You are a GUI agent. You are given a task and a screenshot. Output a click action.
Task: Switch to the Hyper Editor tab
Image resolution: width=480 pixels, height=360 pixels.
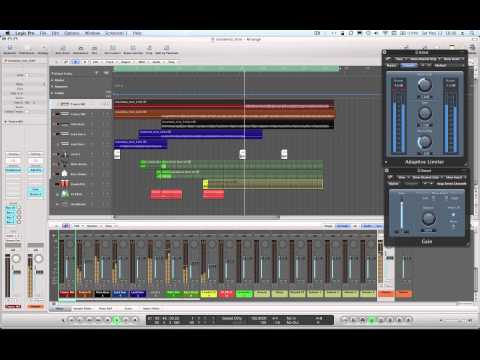coord(151,309)
